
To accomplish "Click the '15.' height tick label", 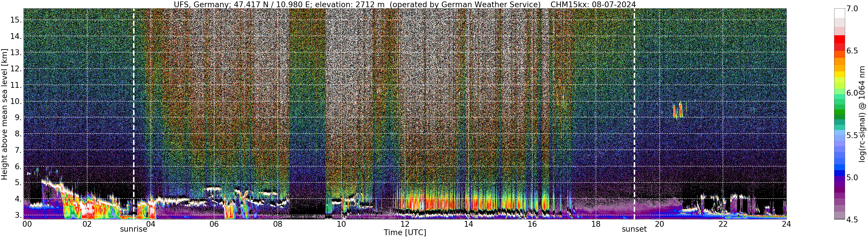I will (x=16, y=20).
